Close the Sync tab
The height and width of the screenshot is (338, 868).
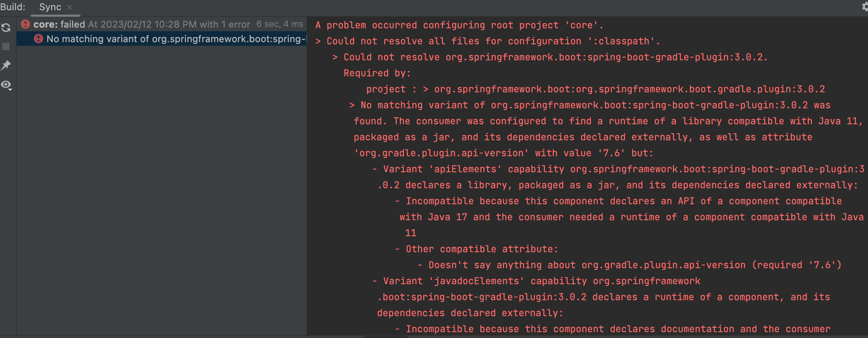pyautogui.click(x=70, y=7)
